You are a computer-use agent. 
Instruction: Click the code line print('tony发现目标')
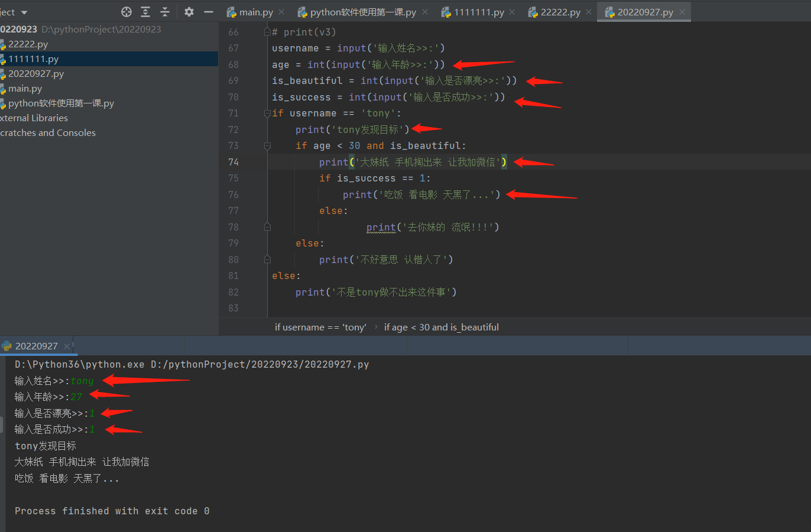pyautogui.click(x=352, y=129)
